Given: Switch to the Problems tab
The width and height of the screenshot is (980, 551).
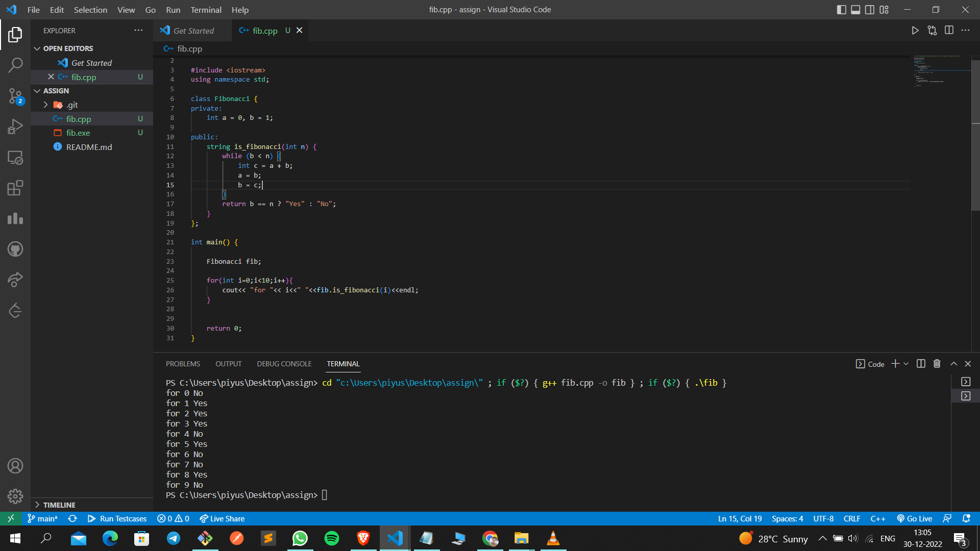Looking at the screenshot, I should coord(183,364).
